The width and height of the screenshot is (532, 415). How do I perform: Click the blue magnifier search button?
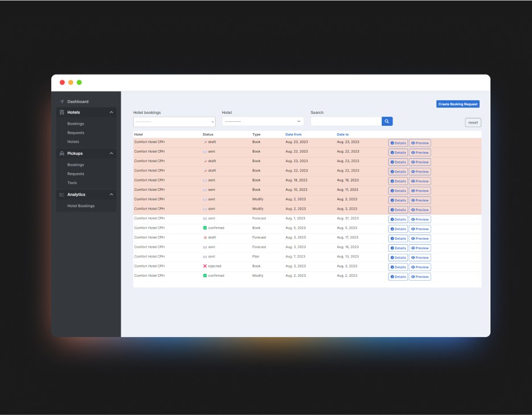(x=387, y=121)
